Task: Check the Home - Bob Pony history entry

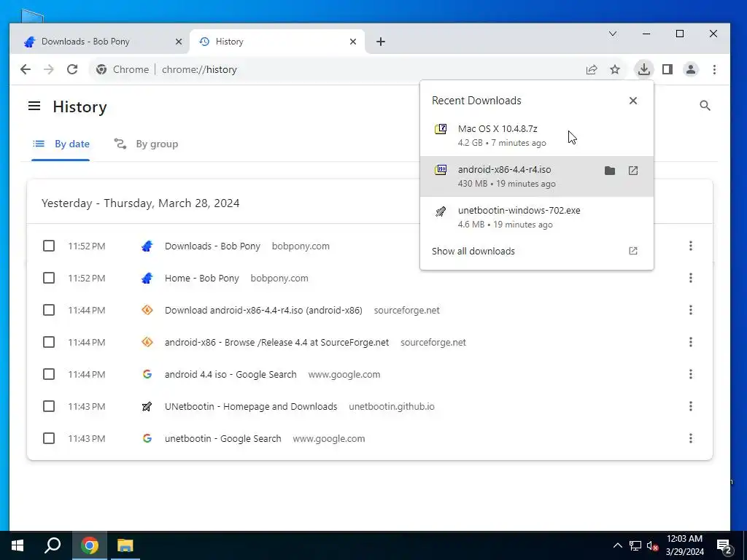Action: coord(49,278)
